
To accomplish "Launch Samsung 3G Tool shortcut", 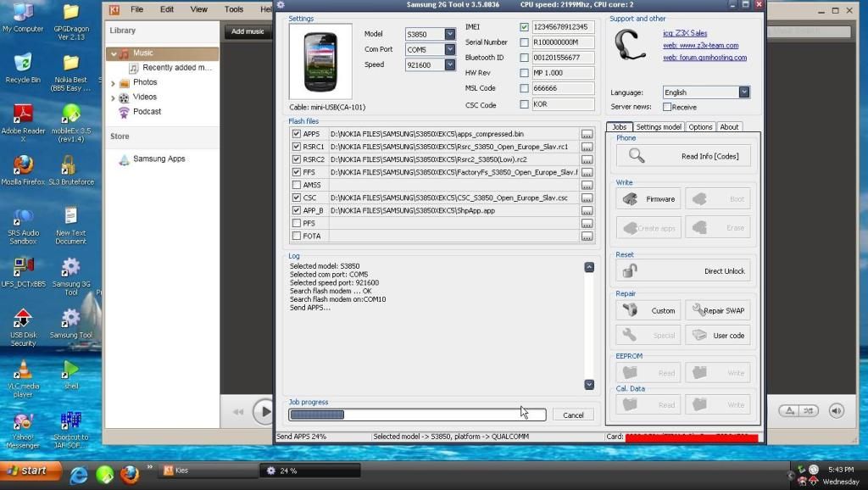I will [x=71, y=276].
